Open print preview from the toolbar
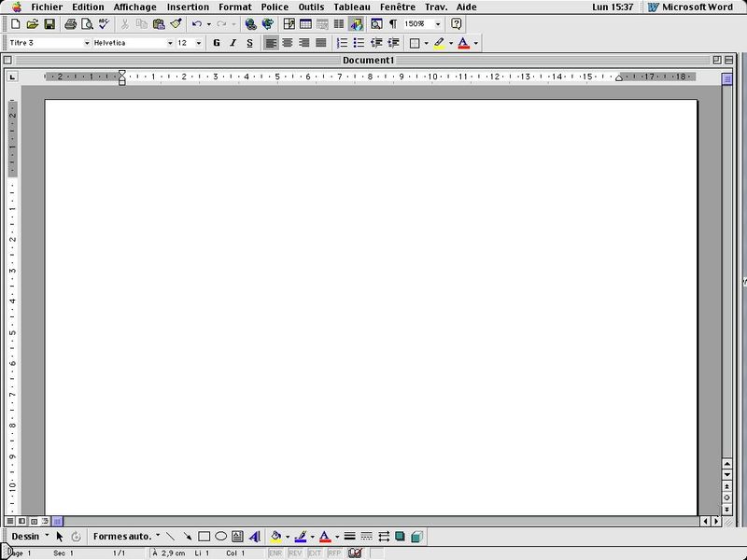The image size is (747, 560). tap(87, 24)
